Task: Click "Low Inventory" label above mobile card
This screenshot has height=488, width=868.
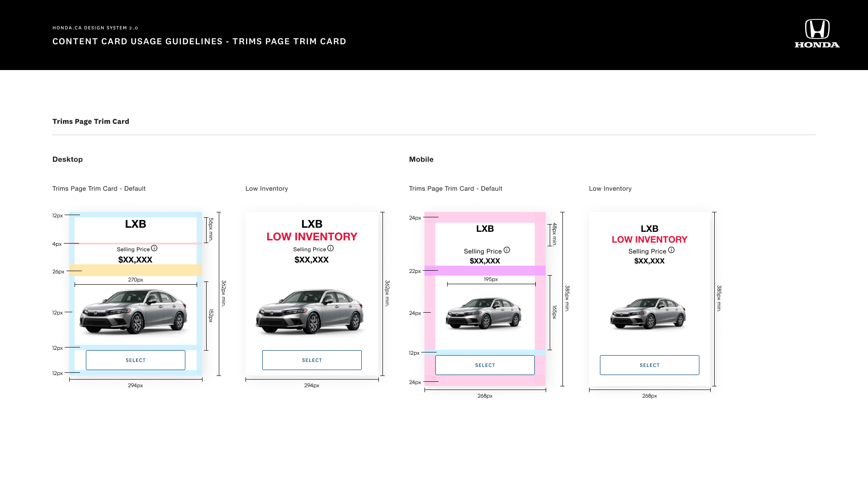Action: coord(610,188)
